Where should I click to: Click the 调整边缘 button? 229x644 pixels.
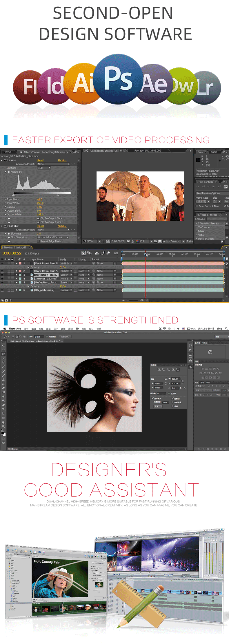pos(65,336)
